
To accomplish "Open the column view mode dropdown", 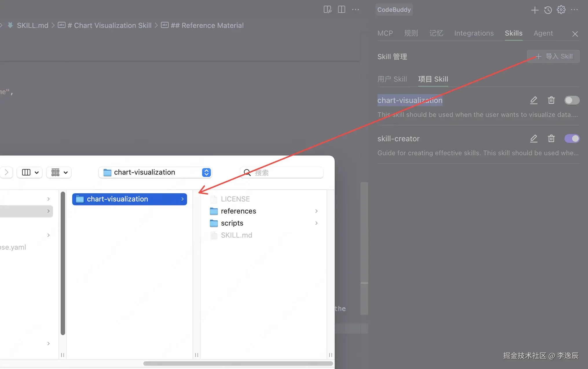I will point(30,172).
